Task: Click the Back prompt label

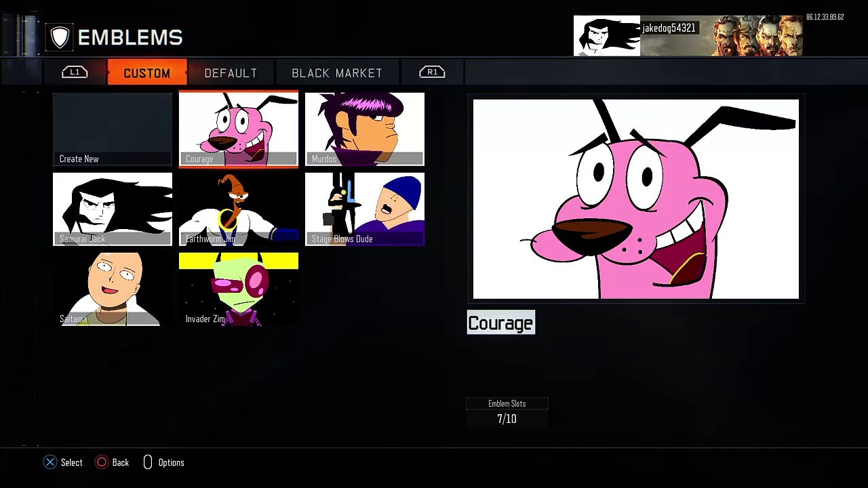Action: click(x=120, y=462)
